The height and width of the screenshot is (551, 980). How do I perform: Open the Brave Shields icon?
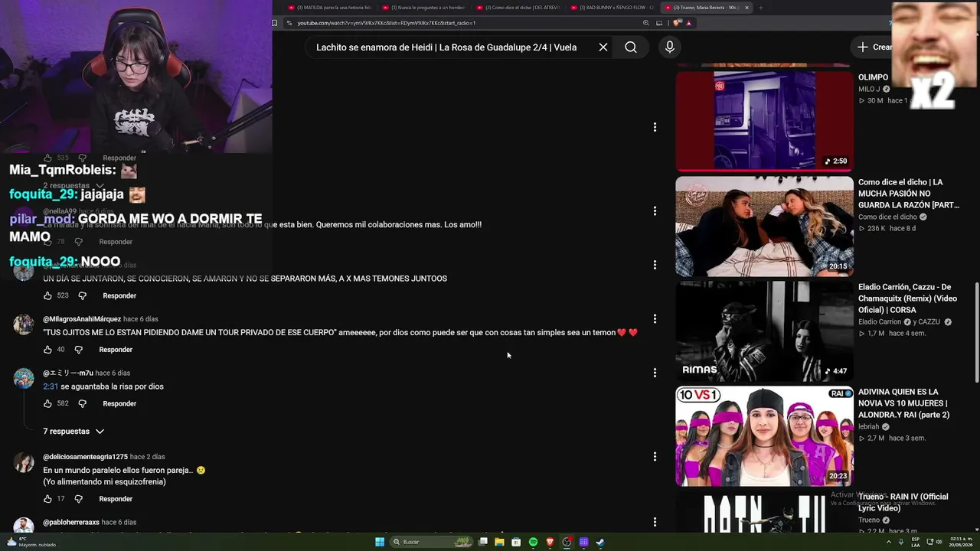678,23
